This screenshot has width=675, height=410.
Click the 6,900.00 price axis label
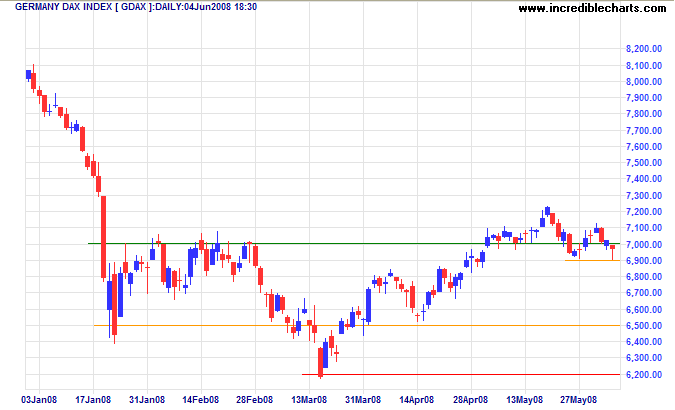pyautogui.click(x=644, y=261)
